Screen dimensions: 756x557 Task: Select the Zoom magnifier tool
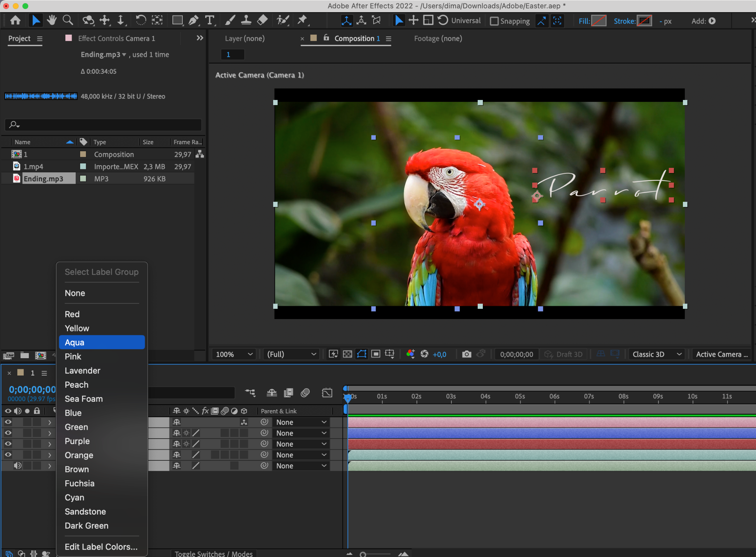pos(68,20)
